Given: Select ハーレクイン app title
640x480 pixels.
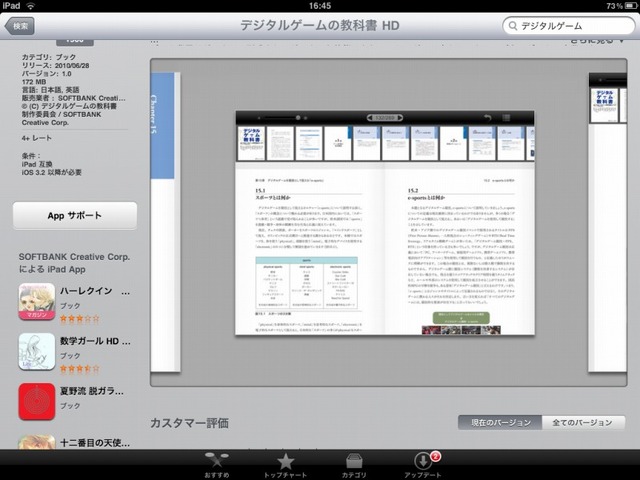Looking at the screenshot, I should [95, 291].
